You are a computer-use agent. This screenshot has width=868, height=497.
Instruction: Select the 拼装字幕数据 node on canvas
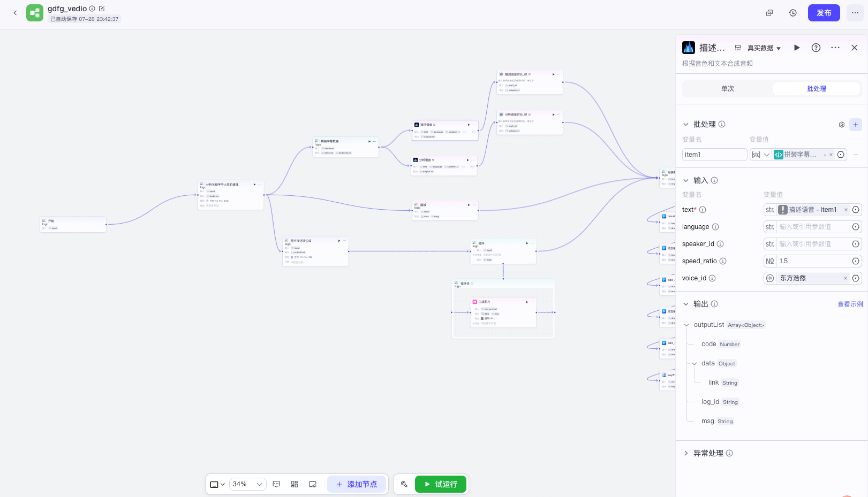point(345,147)
